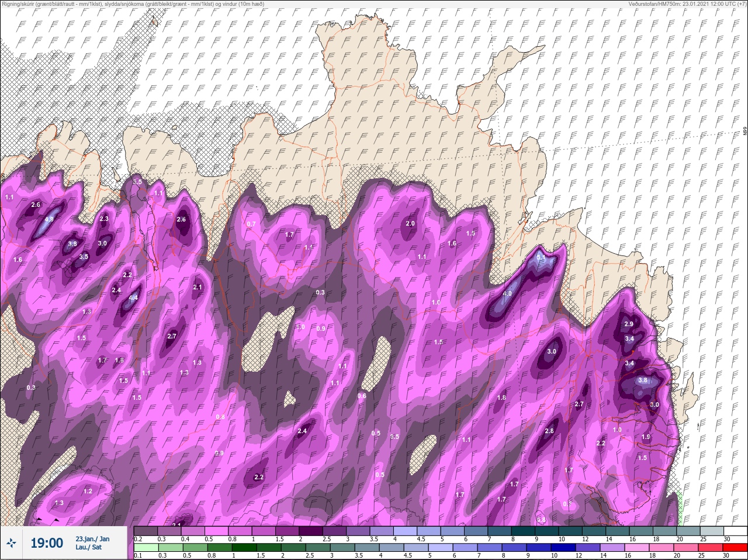Viewport: 748px width, 560px height.
Task: Click the 'Lau./ Sat' weekday label
Action: pyautogui.click(x=88, y=548)
